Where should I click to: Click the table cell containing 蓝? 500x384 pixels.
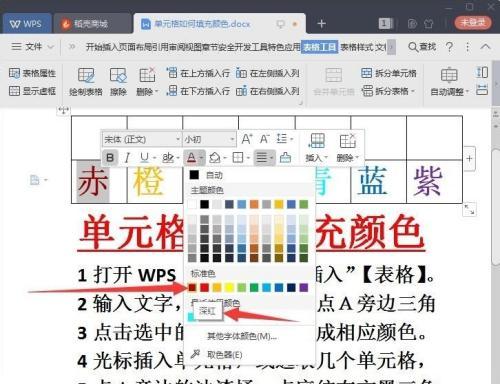(379, 181)
